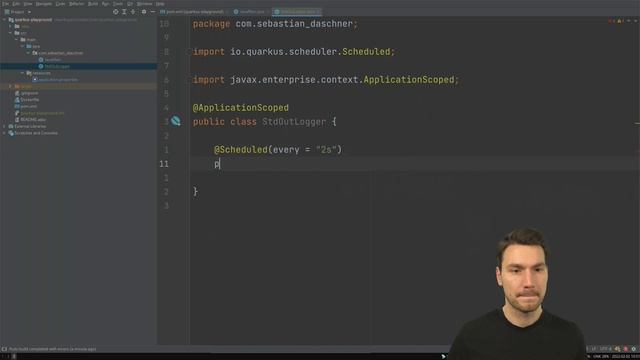Open the Code menu
The height and width of the screenshot is (360, 640).
pos(60,4)
